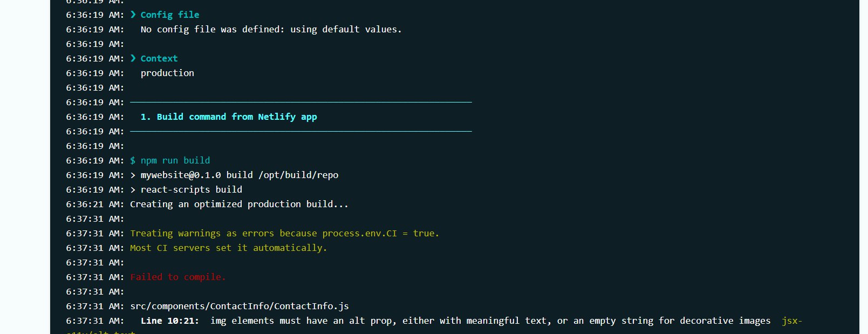This screenshot has height=334, width=868.
Task: Select the 'Build command from Netlify app' heading
Action: pos(229,117)
